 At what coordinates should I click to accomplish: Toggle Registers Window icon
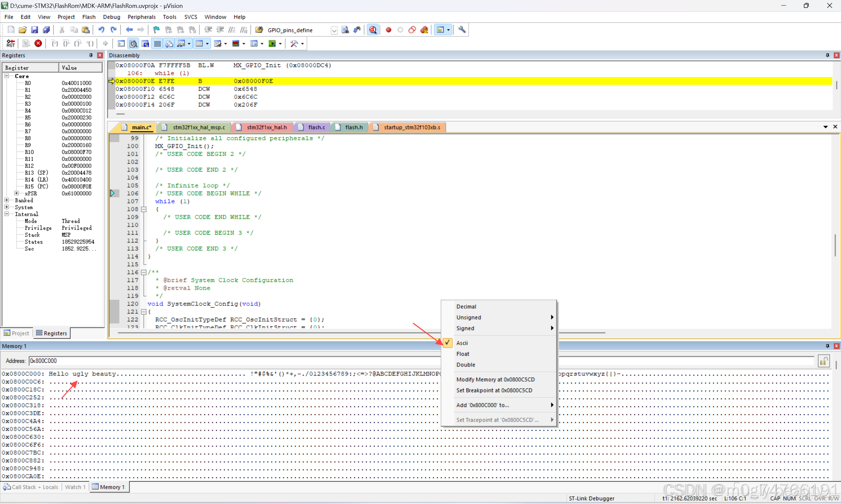157,43
